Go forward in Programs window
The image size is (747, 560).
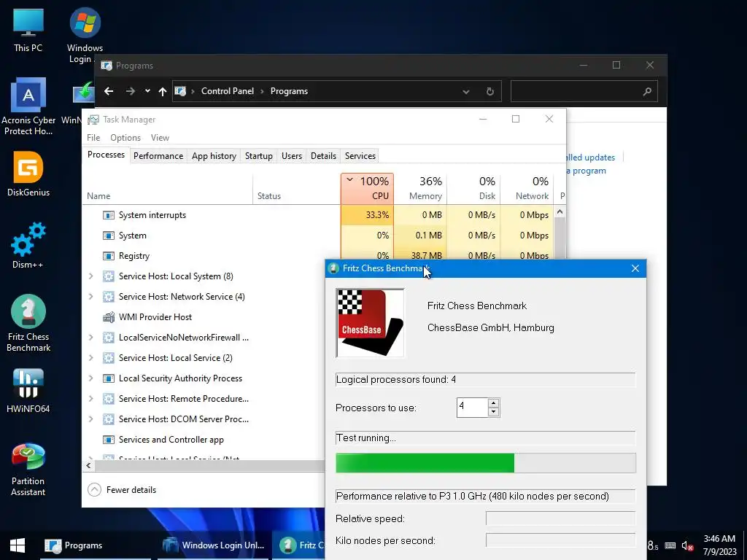point(130,91)
